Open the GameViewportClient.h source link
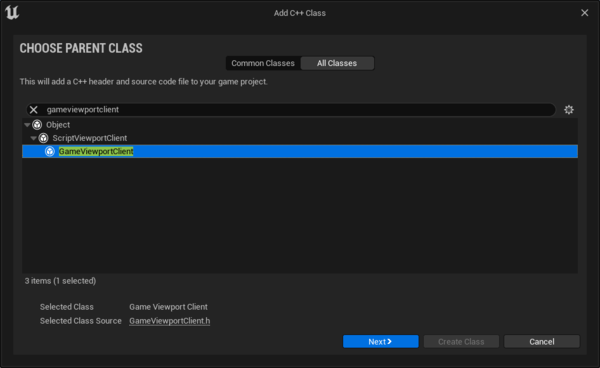The width and height of the screenshot is (600, 368). coord(170,321)
